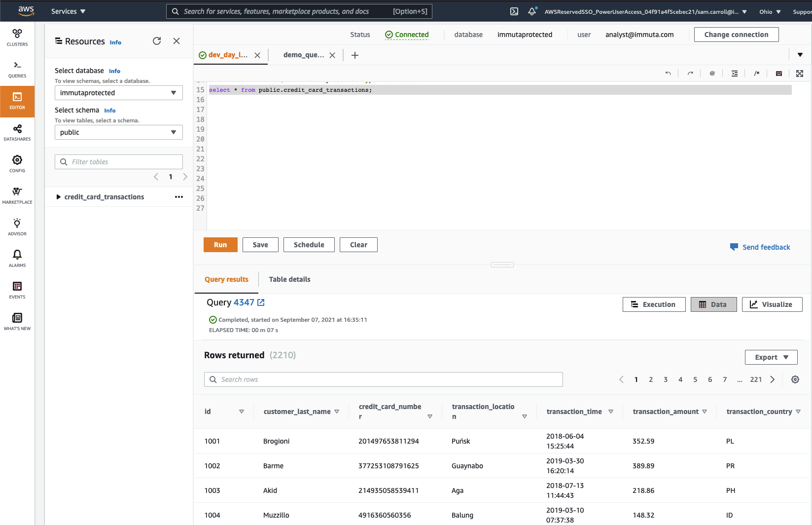812x525 pixels.
Task: Click the undo icon in editor toolbar
Action: tap(668, 73)
